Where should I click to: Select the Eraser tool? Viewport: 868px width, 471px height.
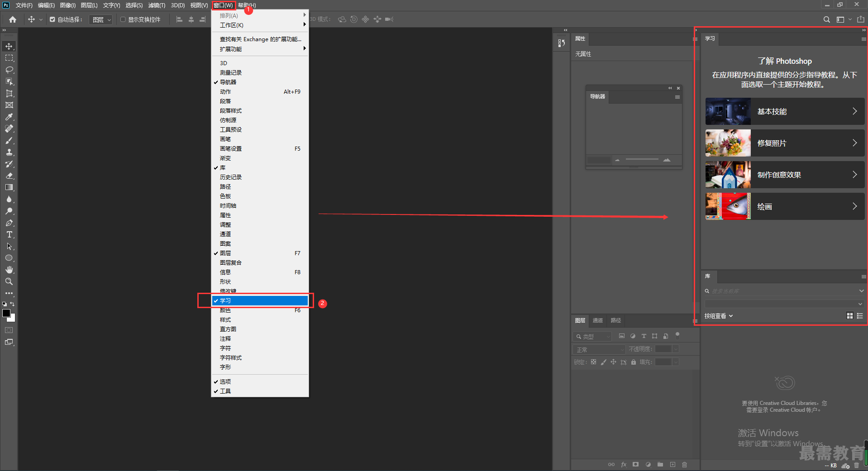coord(9,176)
